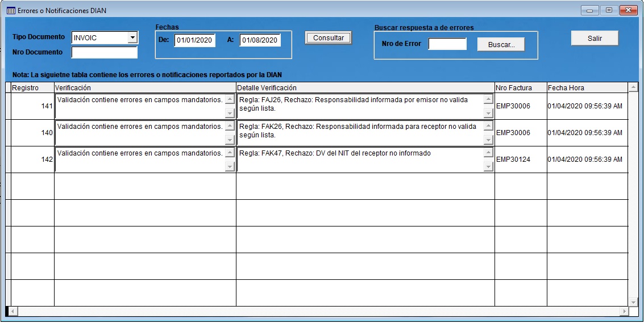Select the Verificación column header
The image size is (644, 323).
pos(145,88)
